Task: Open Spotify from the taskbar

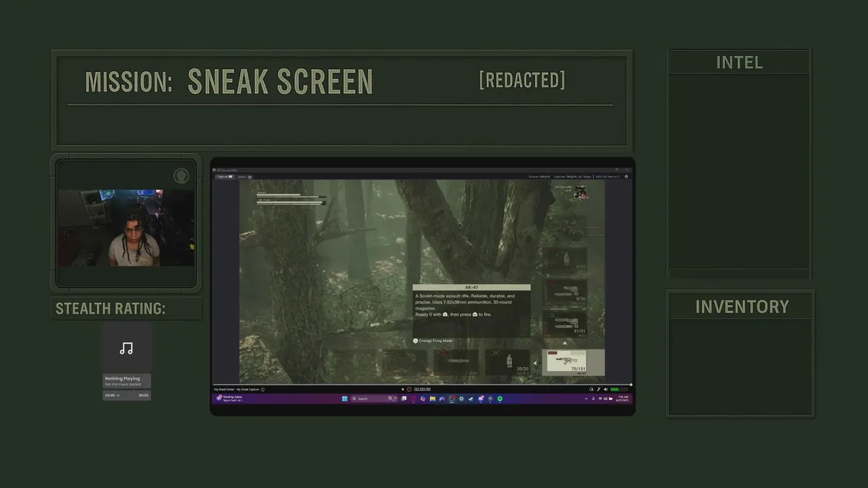Action: [500, 399]
